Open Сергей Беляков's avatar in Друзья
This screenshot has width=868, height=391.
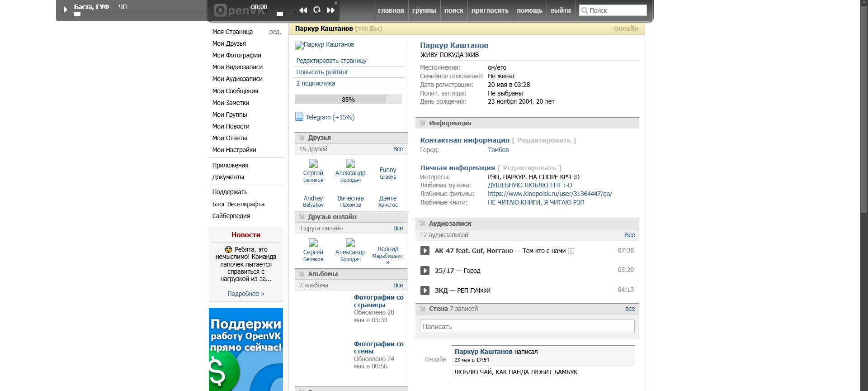[313, 163]
